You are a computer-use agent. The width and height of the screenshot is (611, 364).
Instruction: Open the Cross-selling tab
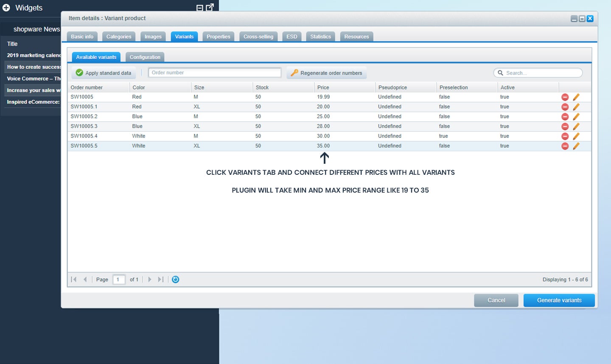258,36
